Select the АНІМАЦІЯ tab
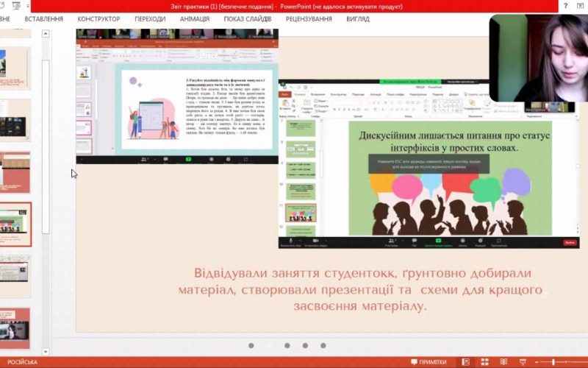Image resolution: width=588 pixels, height=368 pixels. [195, 18]
